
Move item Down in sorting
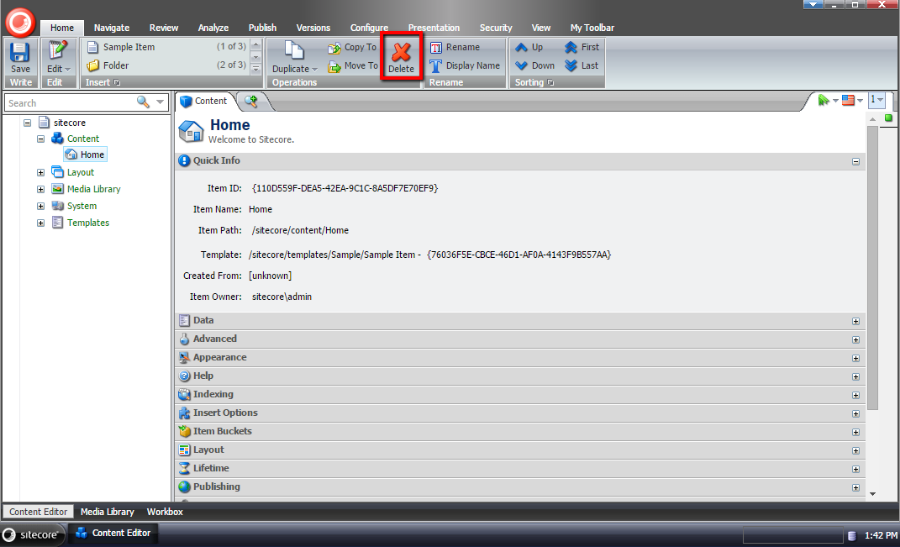point(535,66)
